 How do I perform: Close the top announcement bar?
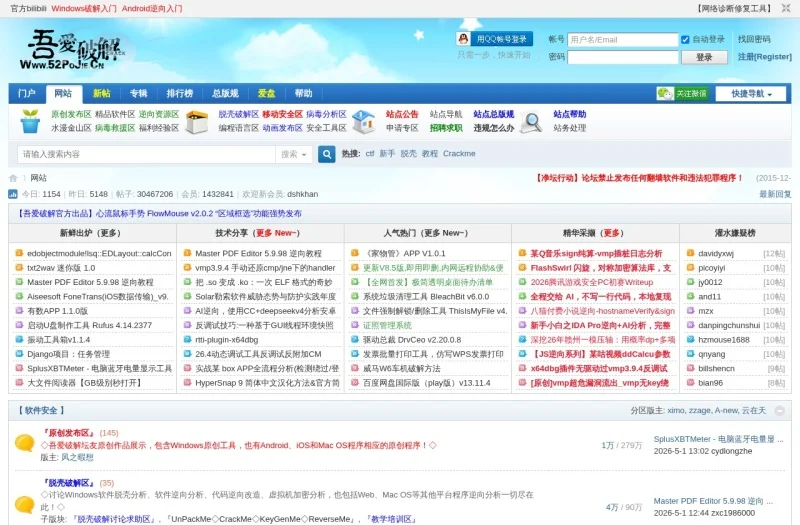[x=786, y=8]
